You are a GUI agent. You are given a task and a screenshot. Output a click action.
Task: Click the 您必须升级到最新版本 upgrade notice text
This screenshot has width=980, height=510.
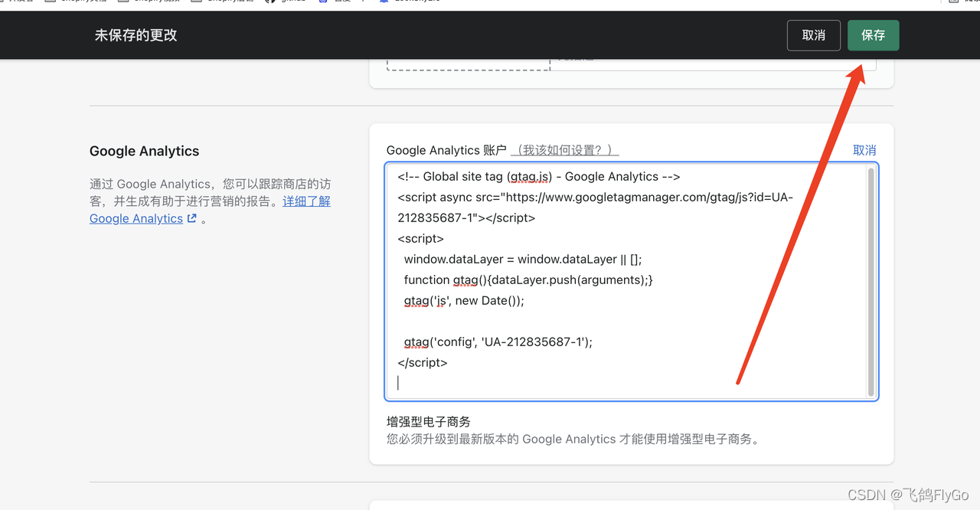(573, 439)
